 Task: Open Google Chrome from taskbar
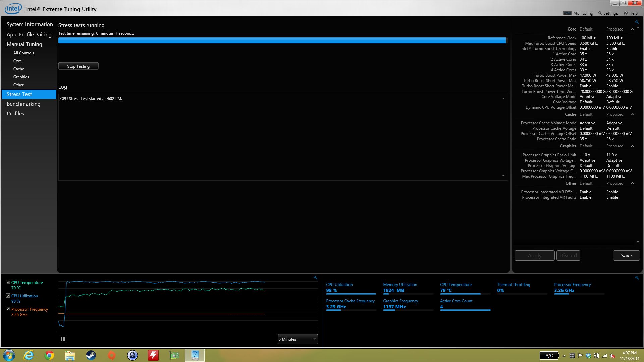pos(49,355)
